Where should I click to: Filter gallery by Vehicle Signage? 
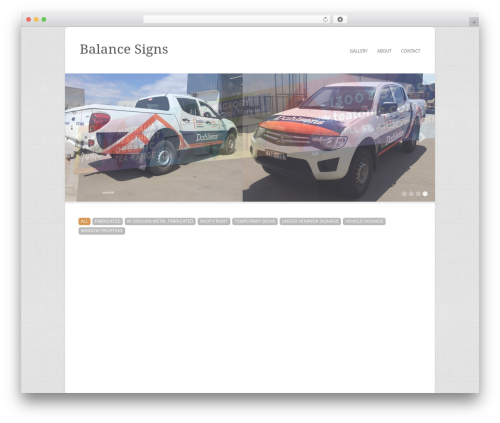(364, 221)
